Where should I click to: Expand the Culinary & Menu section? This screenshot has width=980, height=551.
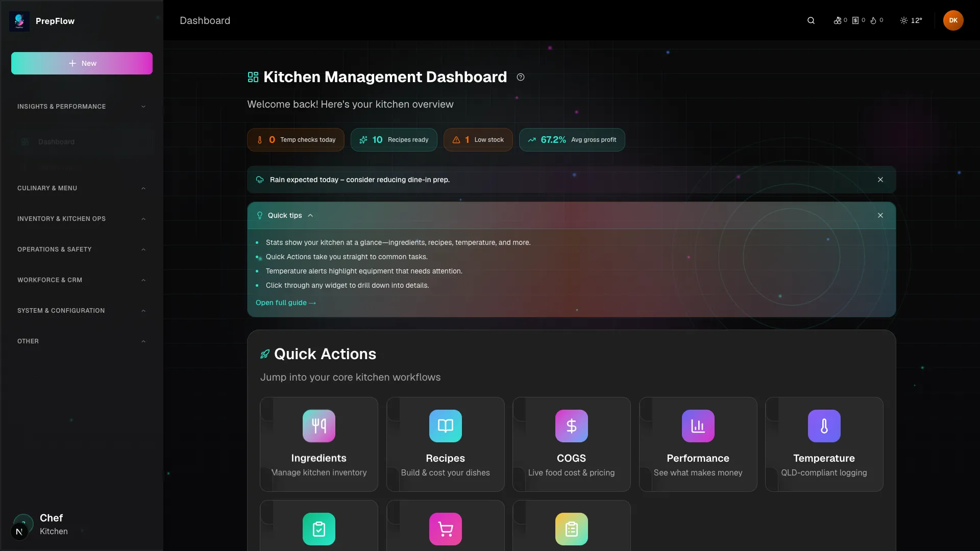tap(82, 188)
